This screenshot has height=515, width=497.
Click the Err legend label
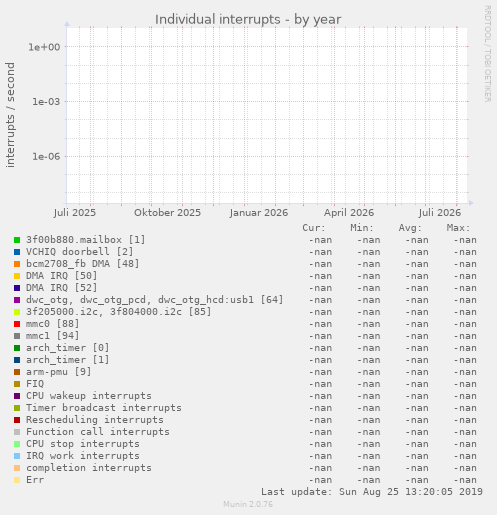(35, 480)
